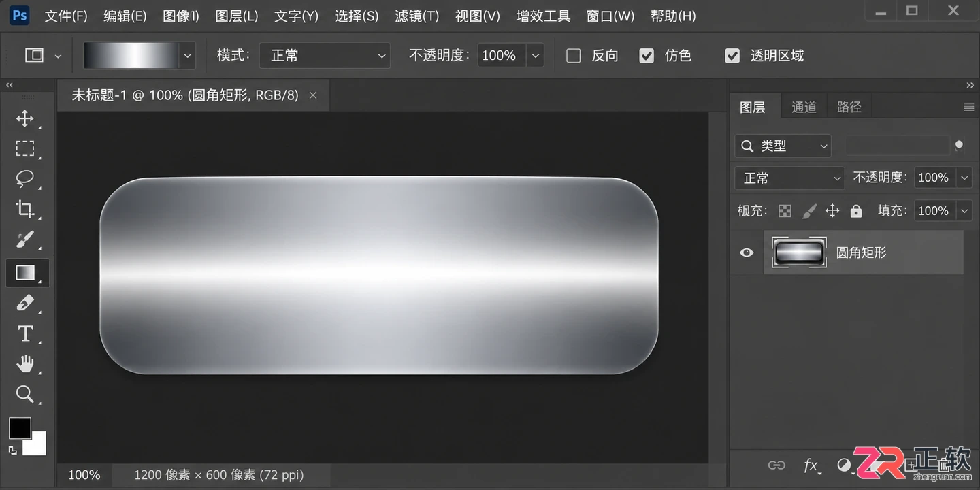Lock transparent pixels of the layer
This screenshot has width=980, height=490.
(x=785, y=211)
